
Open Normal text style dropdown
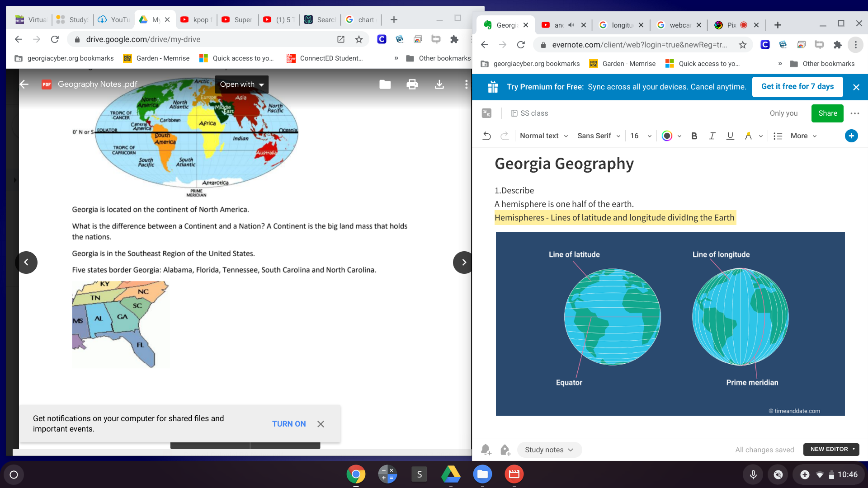click(543, 136)
